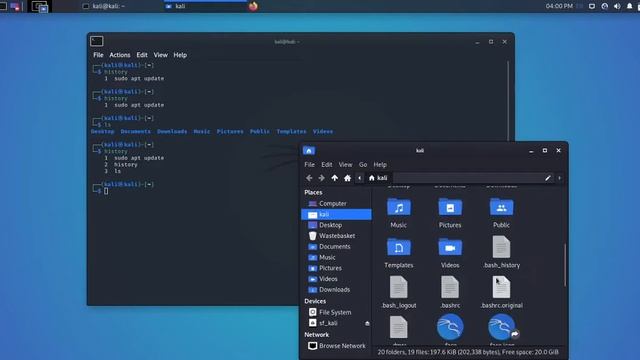The width and height of the screenshot is (640, 360).
Task: Switch to kali file manager taskbar item
Action: click(x=204, y=6)
